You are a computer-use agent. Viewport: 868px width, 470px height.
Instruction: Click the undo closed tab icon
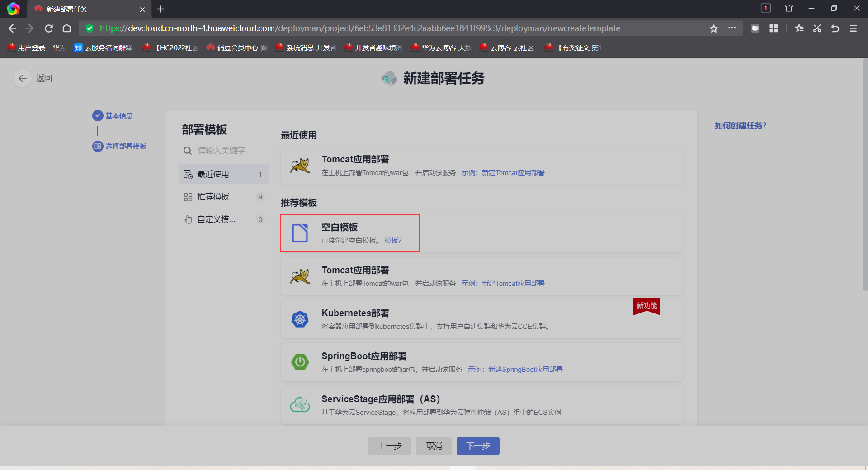click(x=835, y=28)
